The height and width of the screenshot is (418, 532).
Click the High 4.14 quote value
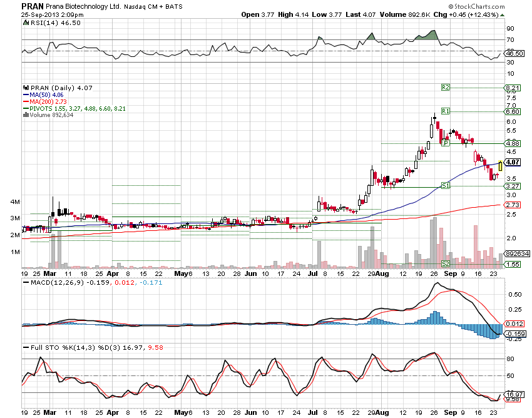(293, 14)
